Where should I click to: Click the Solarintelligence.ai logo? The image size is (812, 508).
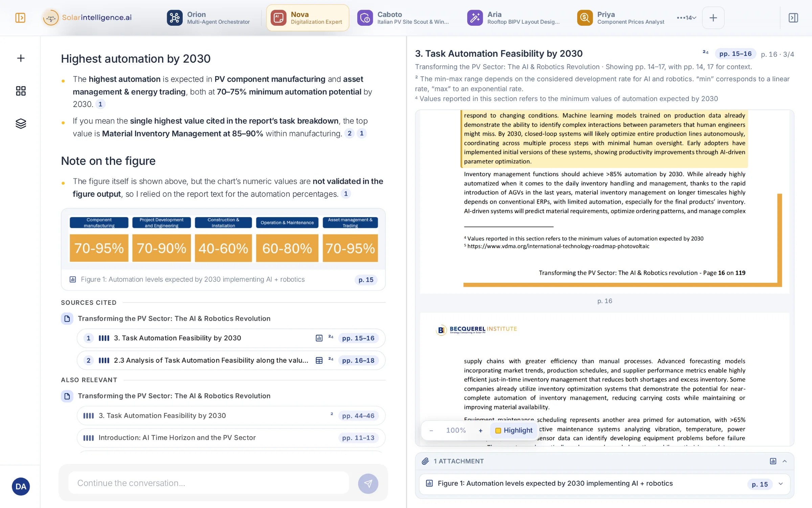point(87,18)
